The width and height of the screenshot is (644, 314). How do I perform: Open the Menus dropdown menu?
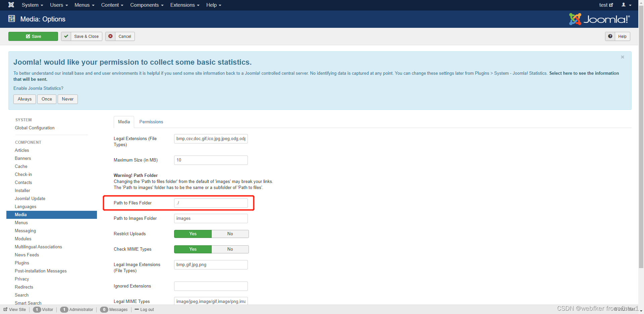84,5
